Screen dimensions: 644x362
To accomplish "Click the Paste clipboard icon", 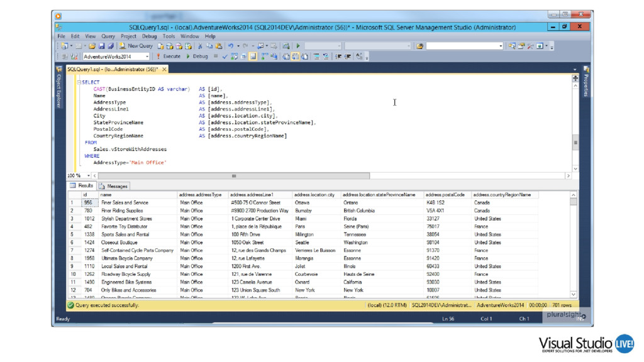I will pyautogui.click(x=219, y=46).
